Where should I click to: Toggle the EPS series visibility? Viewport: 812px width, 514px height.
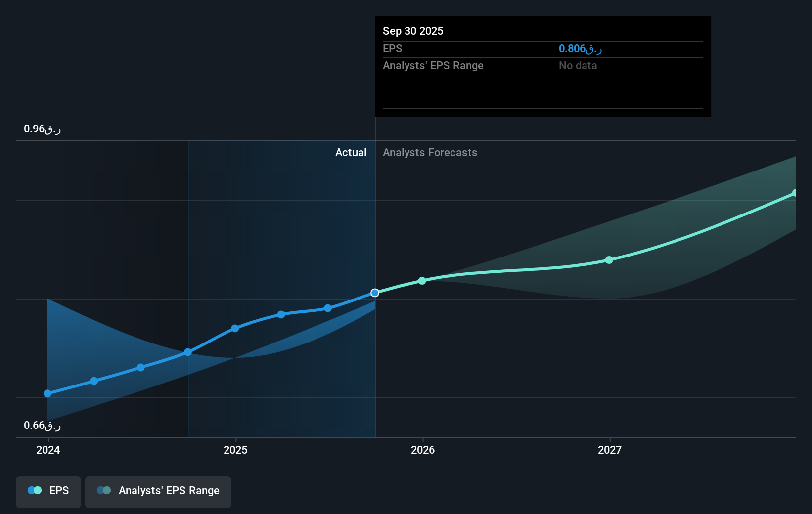48,491
